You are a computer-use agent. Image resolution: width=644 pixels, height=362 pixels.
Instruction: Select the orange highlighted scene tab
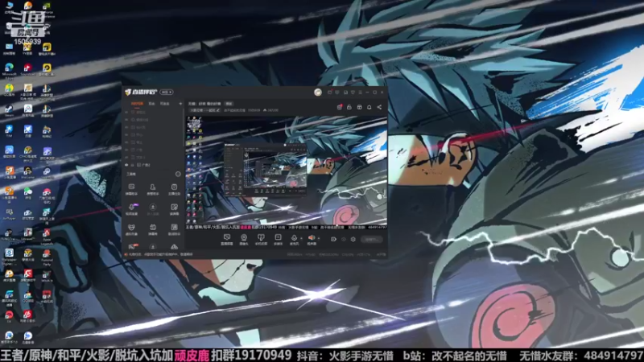137,104
